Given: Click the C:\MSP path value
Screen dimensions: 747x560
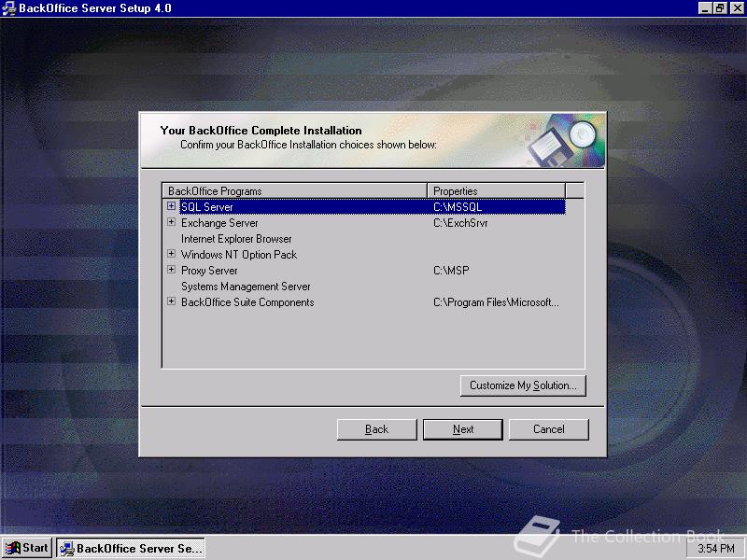Looking at the screenshot, I should 451,271.
